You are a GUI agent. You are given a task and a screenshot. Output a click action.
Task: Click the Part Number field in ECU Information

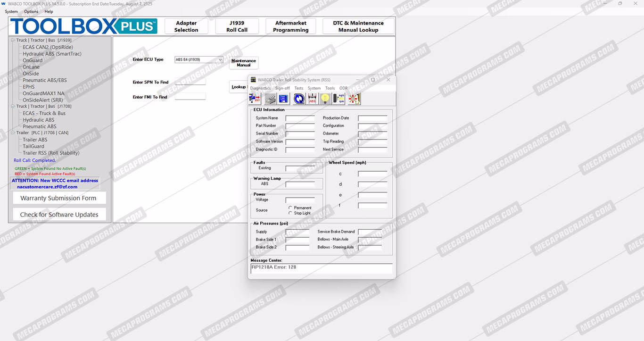click(300, 126)
